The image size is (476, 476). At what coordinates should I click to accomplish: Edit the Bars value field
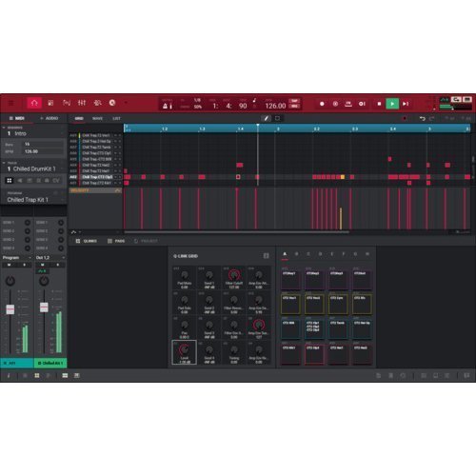tap(43, 145)
